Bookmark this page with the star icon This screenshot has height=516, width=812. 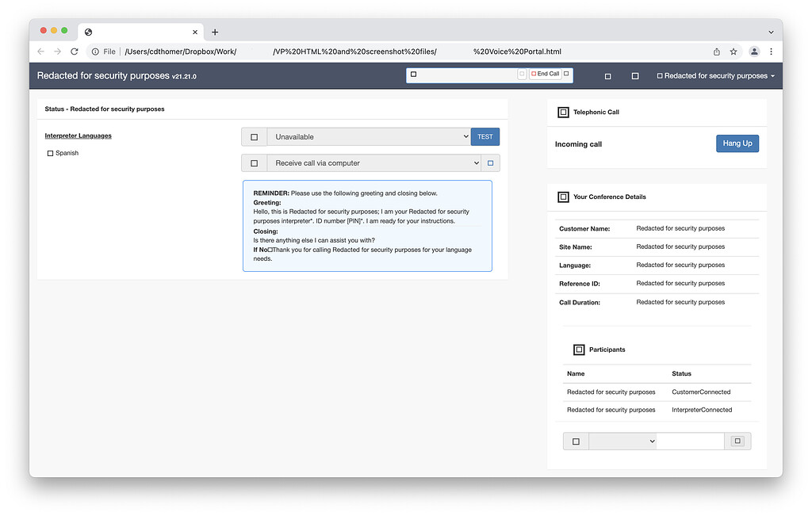(x=733, y=52)
